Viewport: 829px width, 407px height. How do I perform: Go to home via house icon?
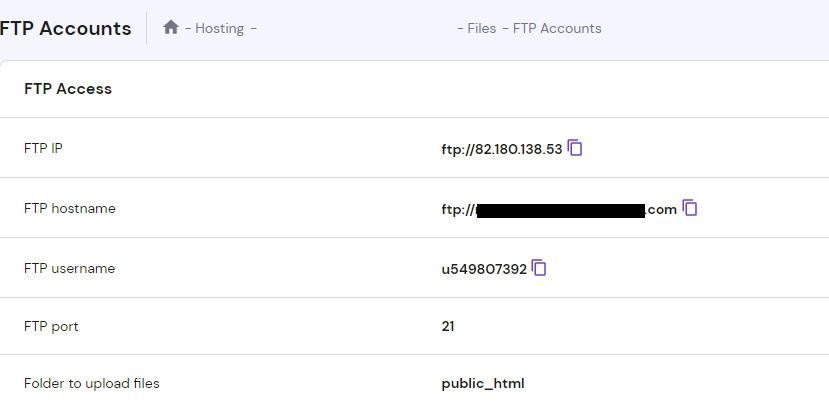click(171, 27)
